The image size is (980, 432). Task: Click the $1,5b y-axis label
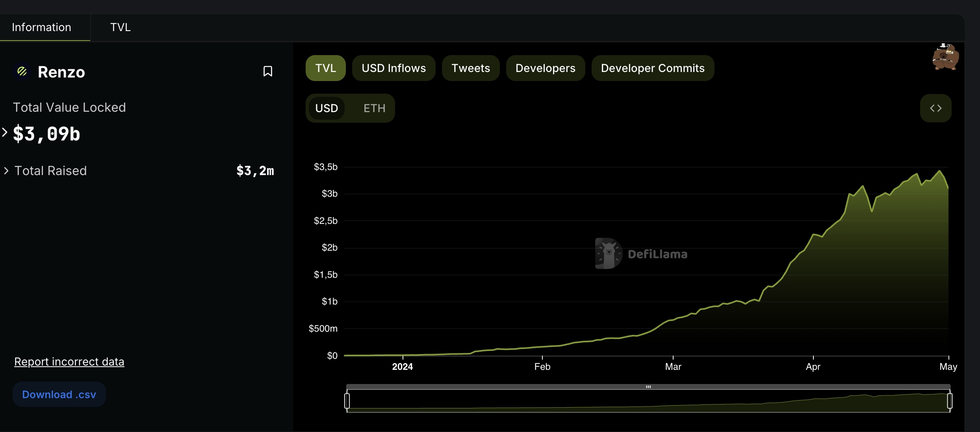pyautogui.click(x=326, y=275)
